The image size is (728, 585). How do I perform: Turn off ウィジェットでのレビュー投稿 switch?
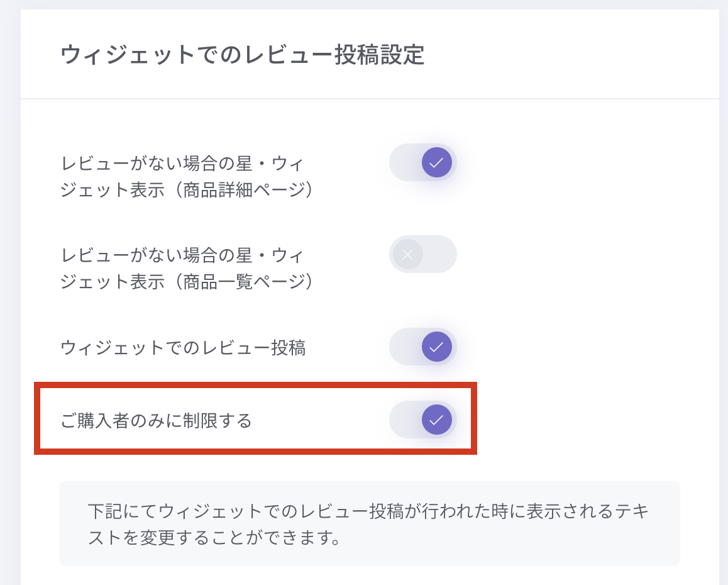tap(422, 347)
